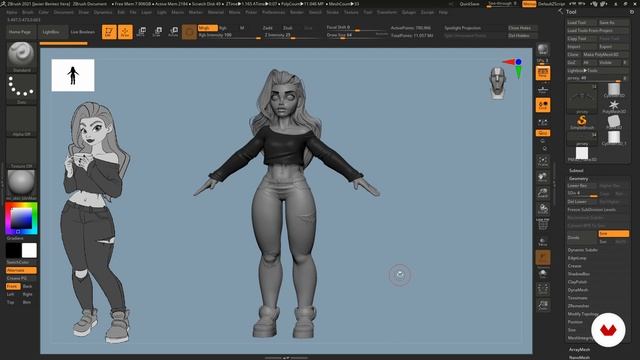Screen dimensions: 640x360
Task: Open the Texture Off selector
Action: [x=21, y=153]
